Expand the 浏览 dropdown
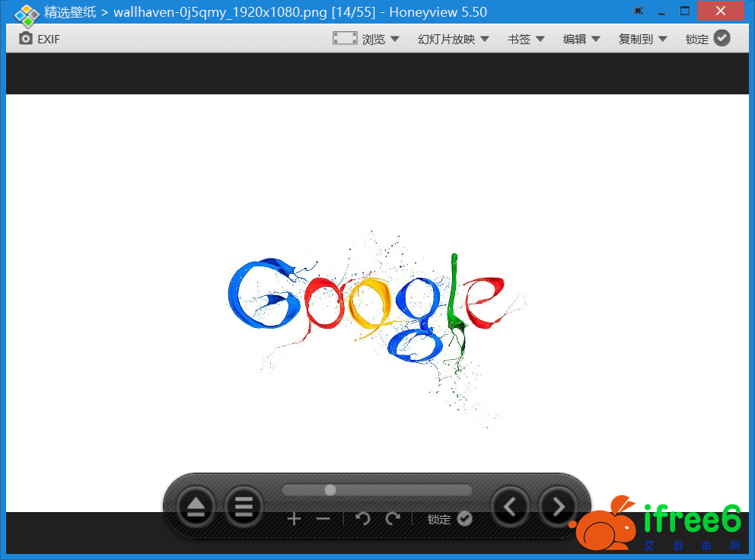755x560 pixels. coord(380,39)
